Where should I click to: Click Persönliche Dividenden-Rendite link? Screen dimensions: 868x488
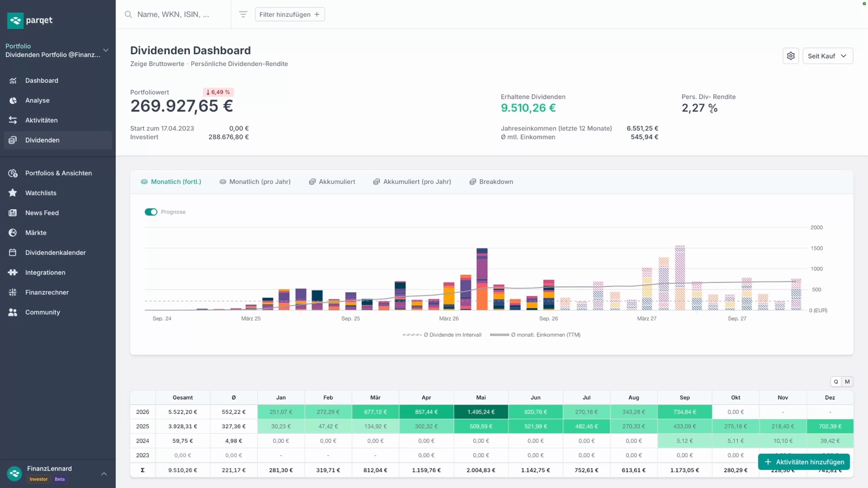(239, 64)
